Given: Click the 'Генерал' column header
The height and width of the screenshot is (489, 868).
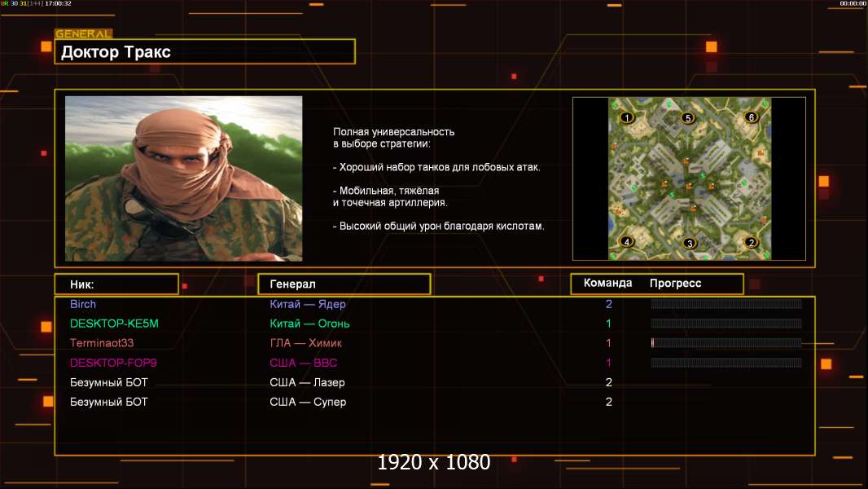Looking at the screenshot, I should [344, 284].
